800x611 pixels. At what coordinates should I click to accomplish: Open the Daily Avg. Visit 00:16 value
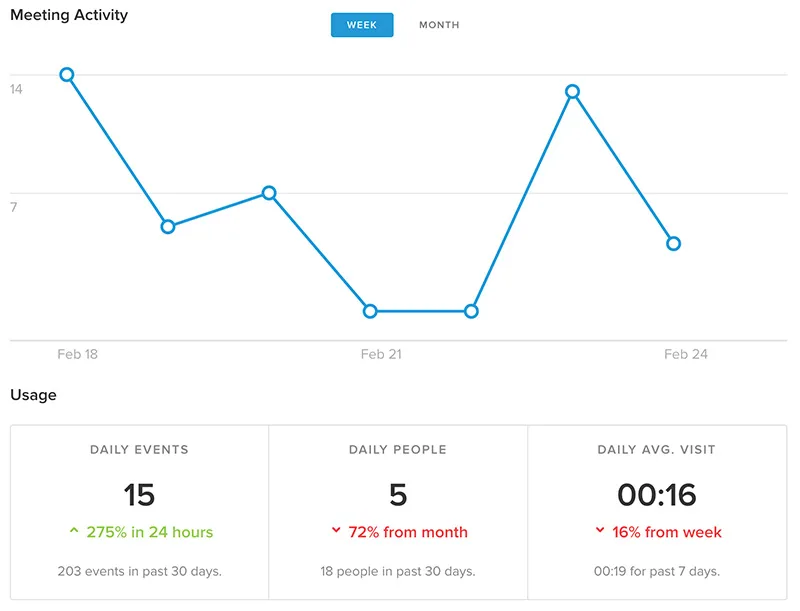[657, 495]
